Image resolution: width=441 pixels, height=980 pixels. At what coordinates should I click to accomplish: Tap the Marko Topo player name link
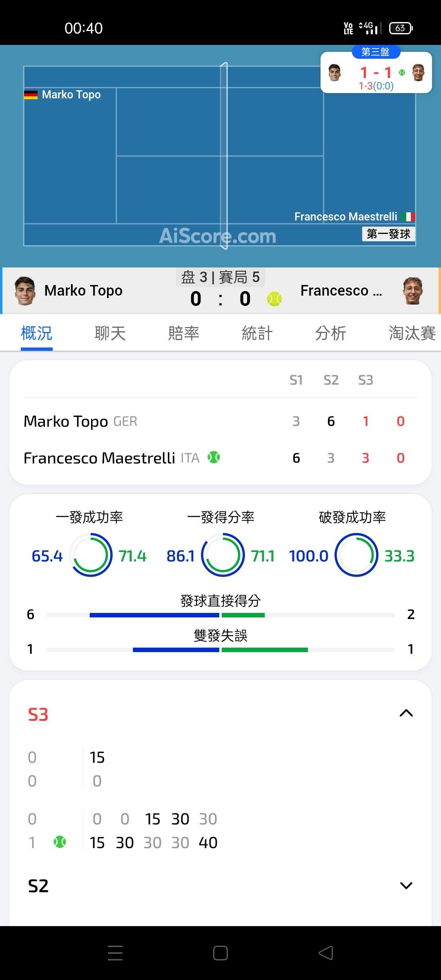[83, 291]
